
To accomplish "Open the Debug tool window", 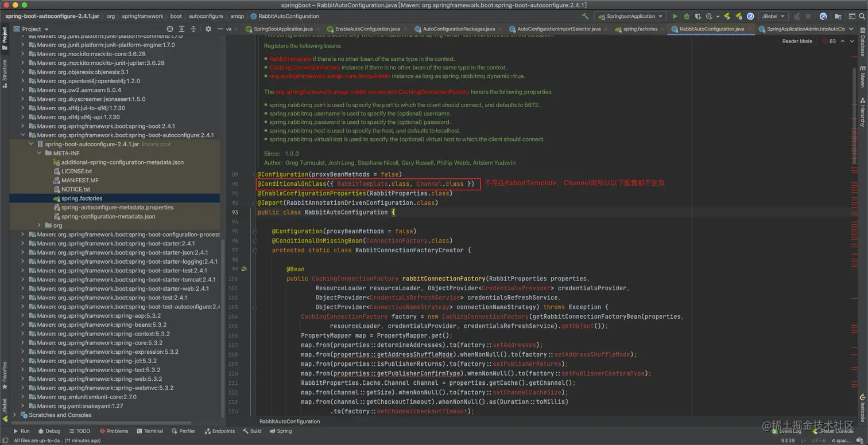I will pyautogui.click(x=49, y=431).
